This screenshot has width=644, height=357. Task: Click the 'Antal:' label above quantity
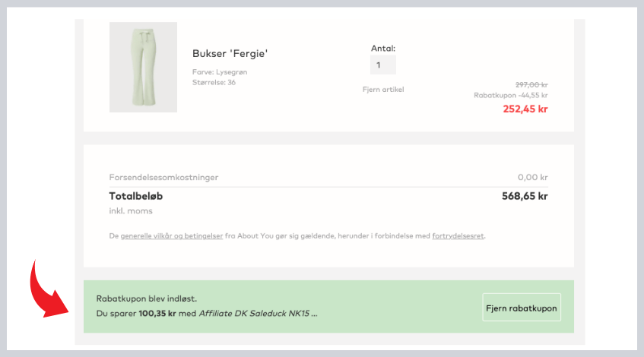coord(383,49)
